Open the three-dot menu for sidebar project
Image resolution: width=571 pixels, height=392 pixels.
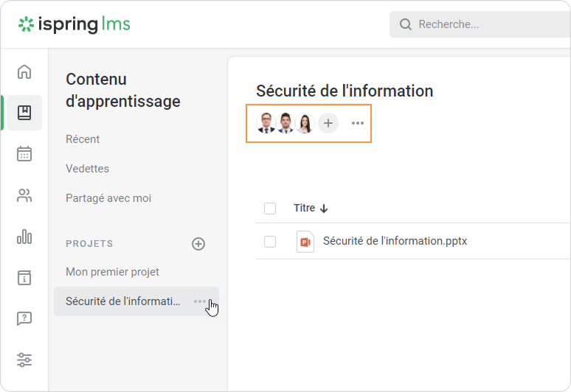(x=199, y=301)
